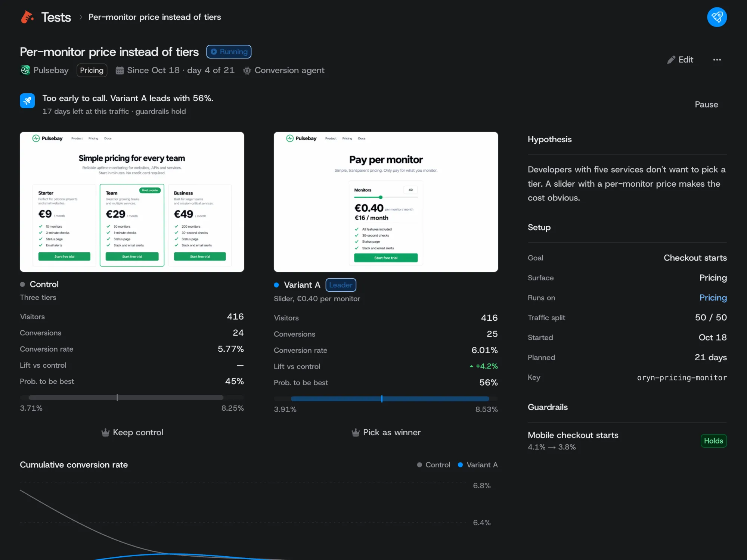Open the blue Pricing link in Runs on
This screenshot has width=747, height=560.
point(713,298)
